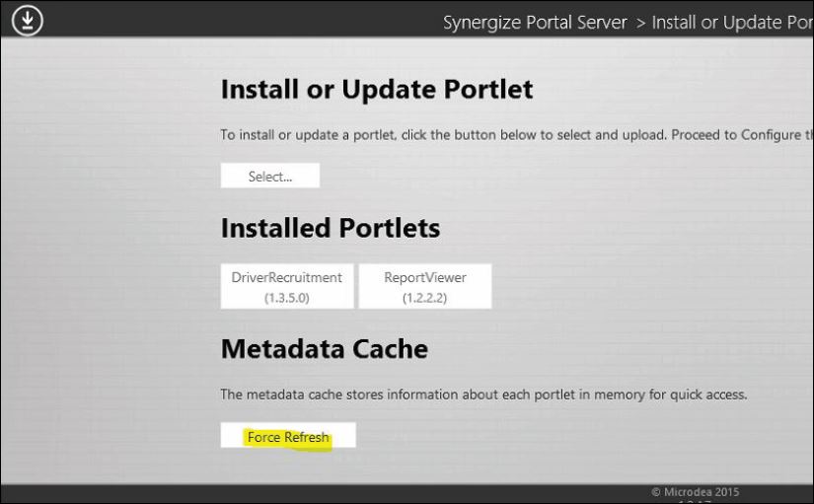Open the DriverRecruitment (1.3.5.0) portlet
This screenshot has height=504, width=814.
click(x=287, y=286)
